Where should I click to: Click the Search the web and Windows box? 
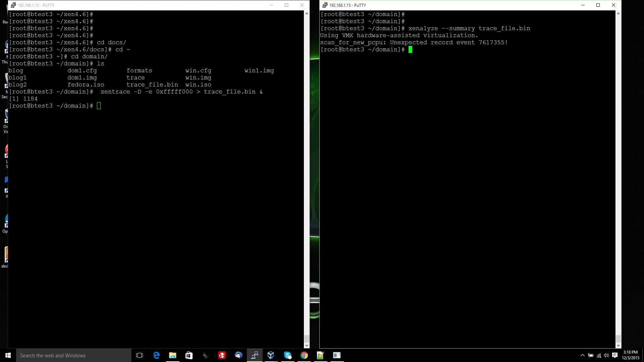pos(74,355)
